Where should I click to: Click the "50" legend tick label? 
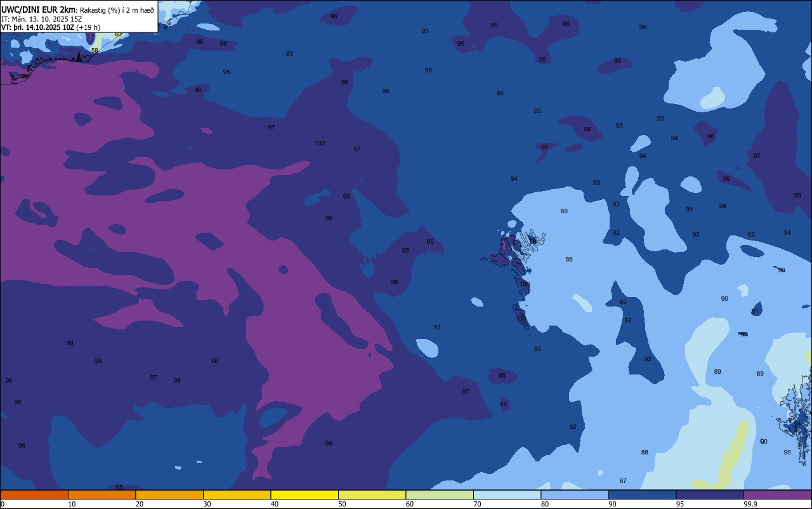(342, 504)
